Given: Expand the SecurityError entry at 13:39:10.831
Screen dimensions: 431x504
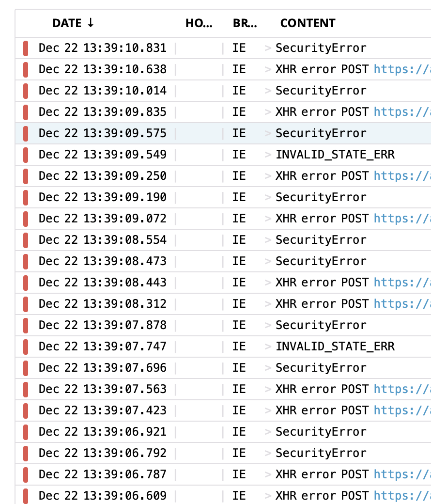Looking at the screenshot, I should 268,47.
